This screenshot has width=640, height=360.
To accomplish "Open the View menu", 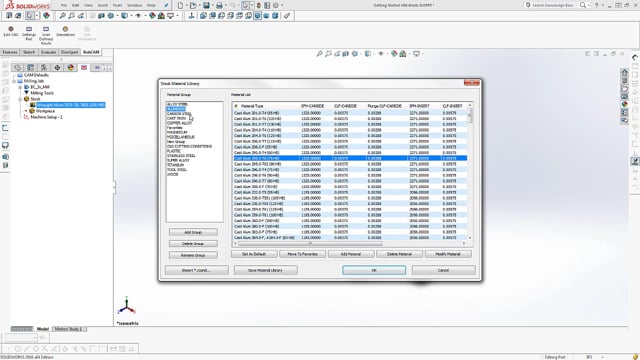I will [x=88, y=5].
